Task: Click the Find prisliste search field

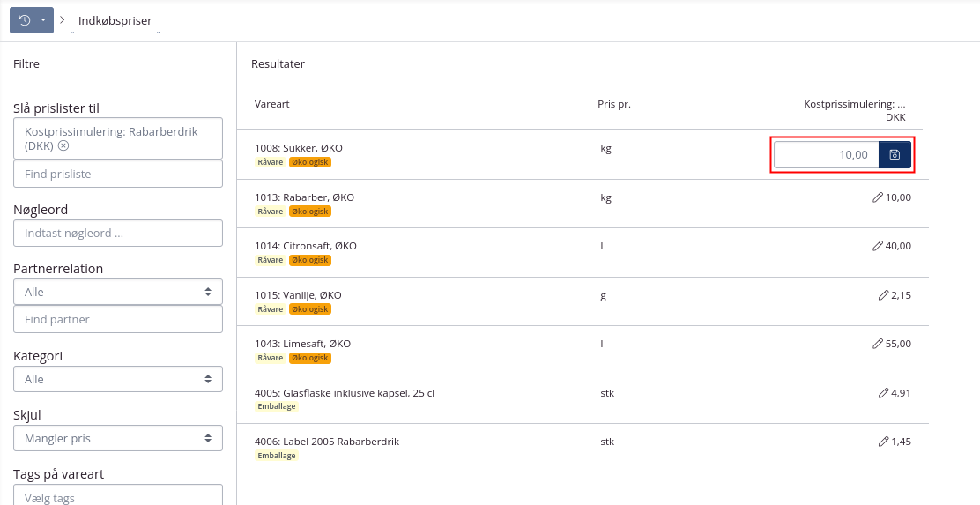Action: [117, 175]
